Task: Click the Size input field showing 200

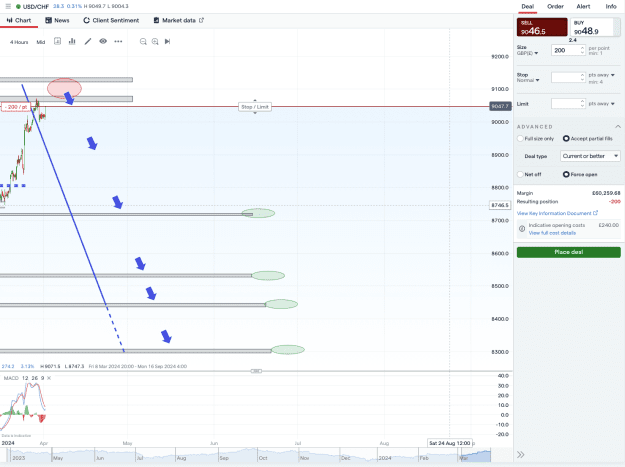Action: tap(565, 50)
